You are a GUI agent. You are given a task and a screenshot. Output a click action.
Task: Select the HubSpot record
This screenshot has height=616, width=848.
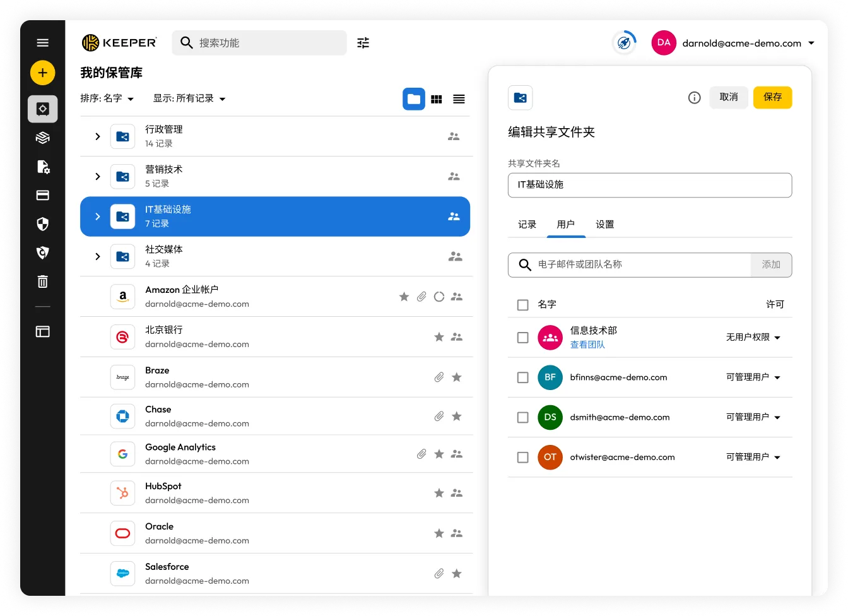[x=276, y=494]
